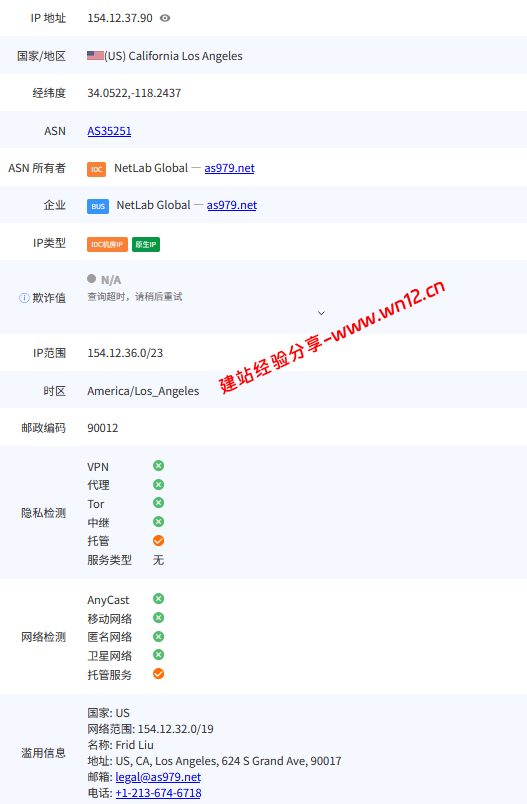Toggle IP address visibility eye icon
Viewport: 527px width, 804px height.
(165, 18)
